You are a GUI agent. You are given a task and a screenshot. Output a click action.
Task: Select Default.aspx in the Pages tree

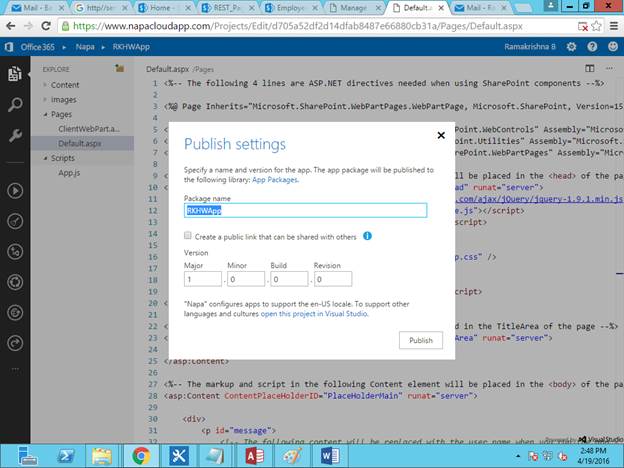pos(80,143)
